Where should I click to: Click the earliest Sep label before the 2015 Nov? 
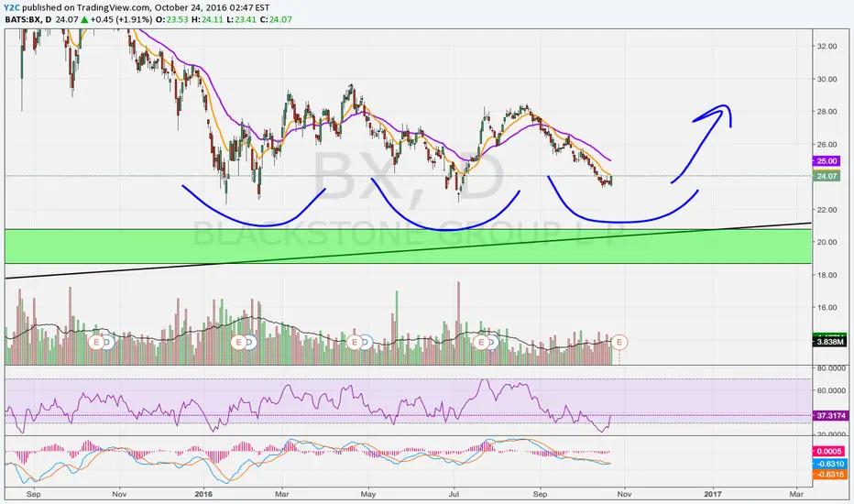(x=33, y=494)
